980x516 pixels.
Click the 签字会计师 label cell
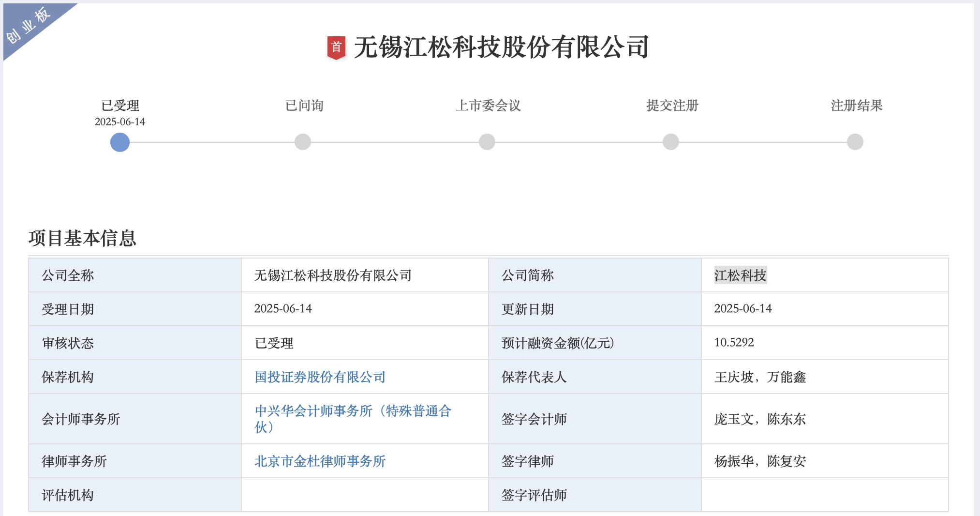pyautogui.click(x=595, y=419)
